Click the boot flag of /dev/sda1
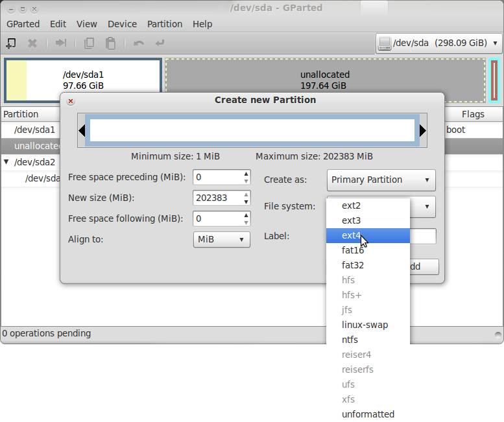 456,130
